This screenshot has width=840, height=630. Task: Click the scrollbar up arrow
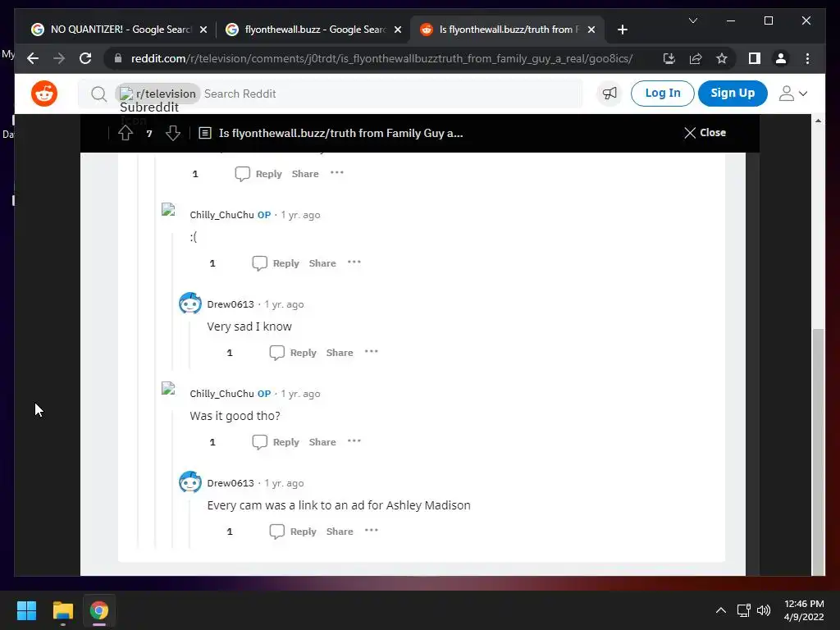[x=818, y=121]
